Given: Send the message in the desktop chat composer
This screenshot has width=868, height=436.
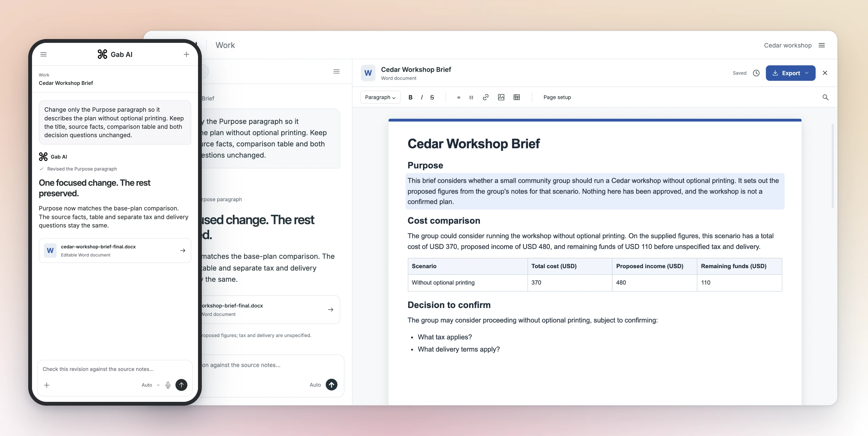Looking at the screenshot, I should click(x=331, y=384).
